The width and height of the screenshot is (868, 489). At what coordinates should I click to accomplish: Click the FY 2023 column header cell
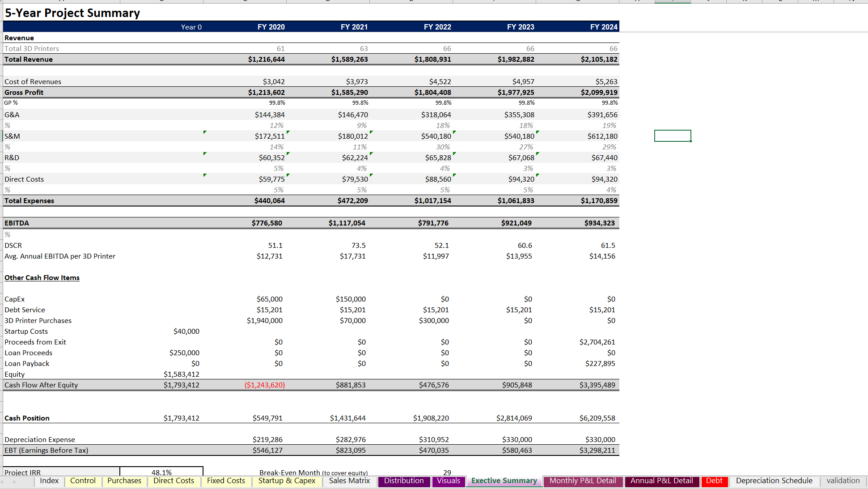coord(521,27)
